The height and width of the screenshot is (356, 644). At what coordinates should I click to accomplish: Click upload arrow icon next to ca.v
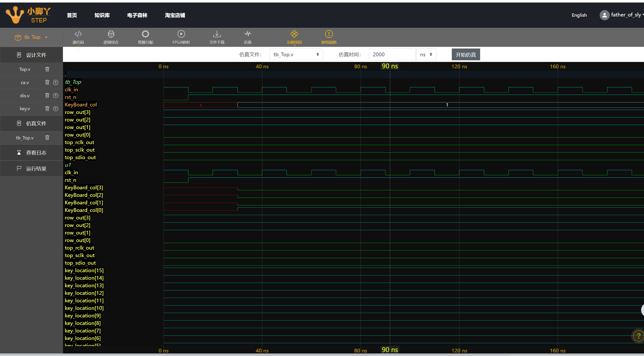[56, 82]
